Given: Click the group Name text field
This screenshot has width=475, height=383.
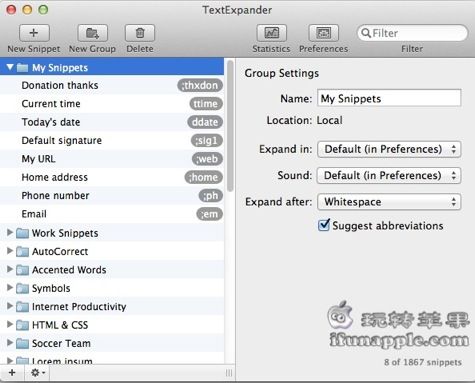Looking at the screenshot, I should 389,98.
